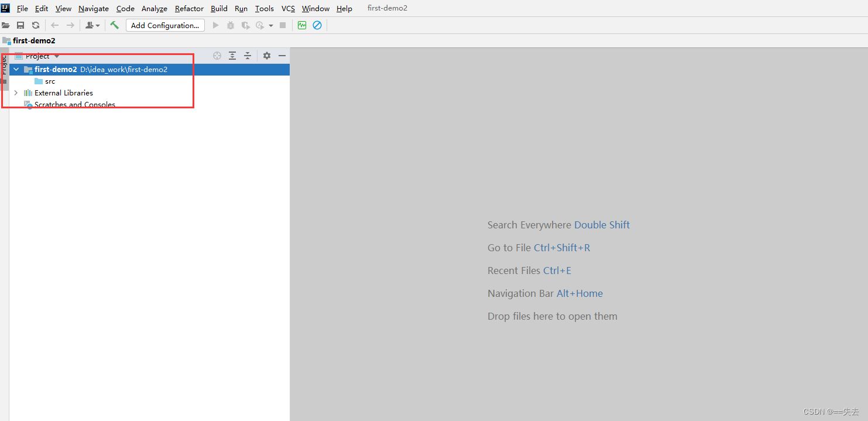Select the src folder
This screenshot has height=421, width=868.
click(x=44, y=81)
